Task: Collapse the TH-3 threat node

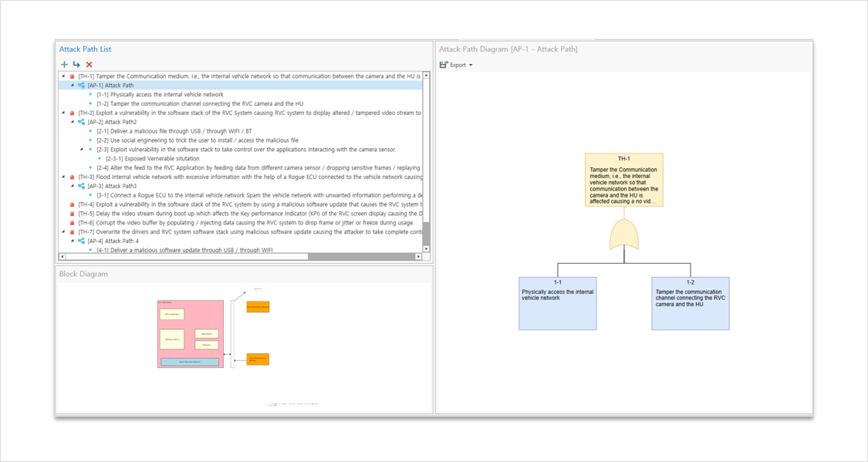Action: tap(63, 177)
